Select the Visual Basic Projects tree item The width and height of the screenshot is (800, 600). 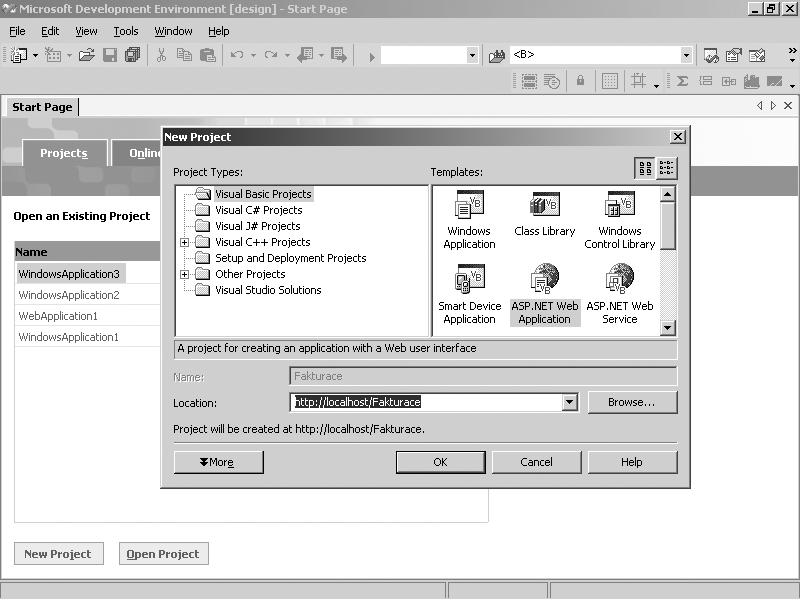(x=263, y=194)
